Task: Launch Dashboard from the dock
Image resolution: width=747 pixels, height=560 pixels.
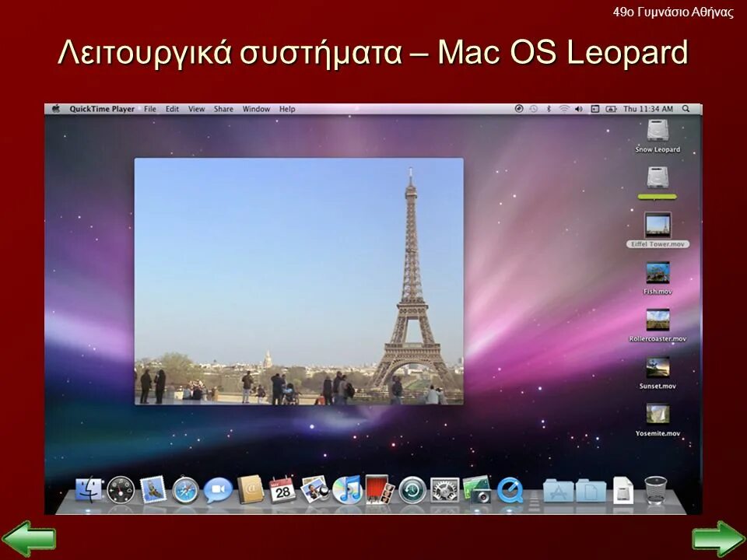Action: pos(121,490)
